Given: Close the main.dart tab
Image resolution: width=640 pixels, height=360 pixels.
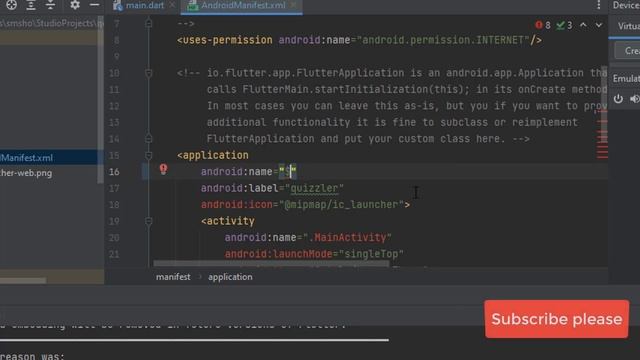Looking at the screenshot, I should [x=172, y=5].
